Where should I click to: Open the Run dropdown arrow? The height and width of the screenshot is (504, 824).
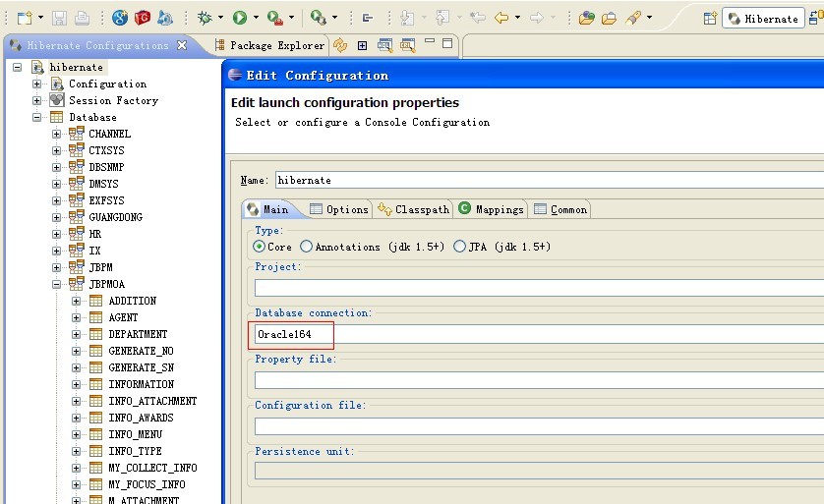[x=256, y=18]
